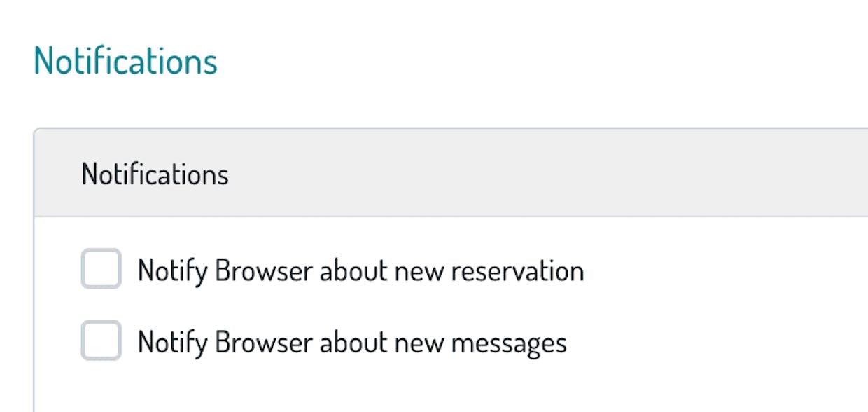Viewport: 868px width, 412px height.
Task: Click the 'Notify Browser about new reservation' label
Action: [x=360, y=270]
